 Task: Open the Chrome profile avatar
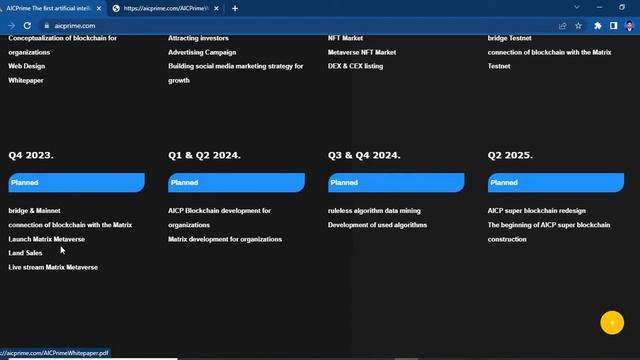click(x=629, y=25)
